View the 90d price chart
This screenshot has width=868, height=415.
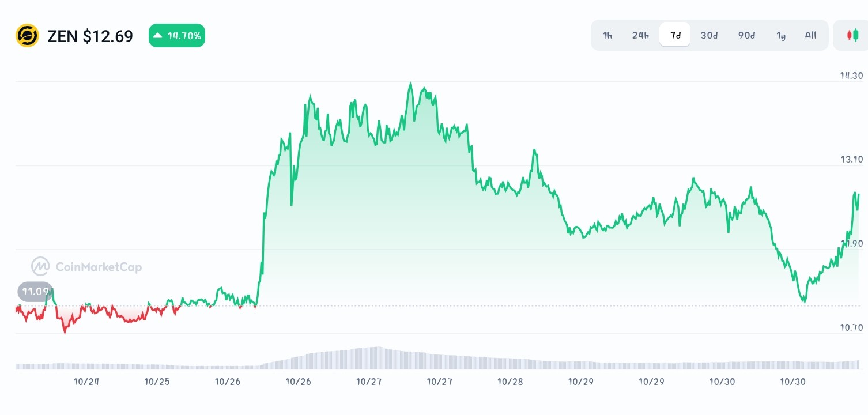[746, 35]
